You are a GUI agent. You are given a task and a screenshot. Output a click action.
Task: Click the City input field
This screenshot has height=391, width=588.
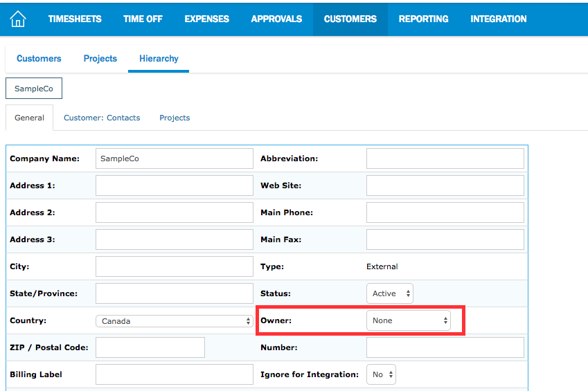[175, 266]
